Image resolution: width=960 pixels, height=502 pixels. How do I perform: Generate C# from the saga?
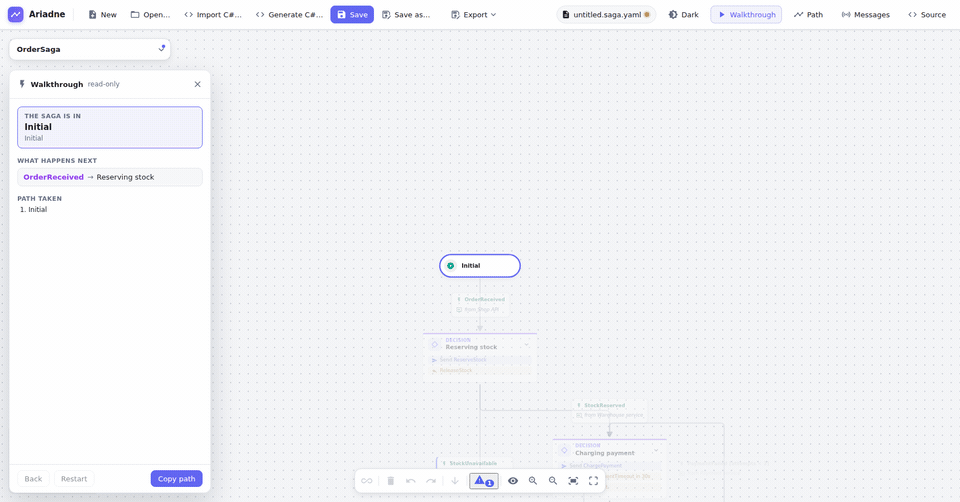(x=289, y=15)
